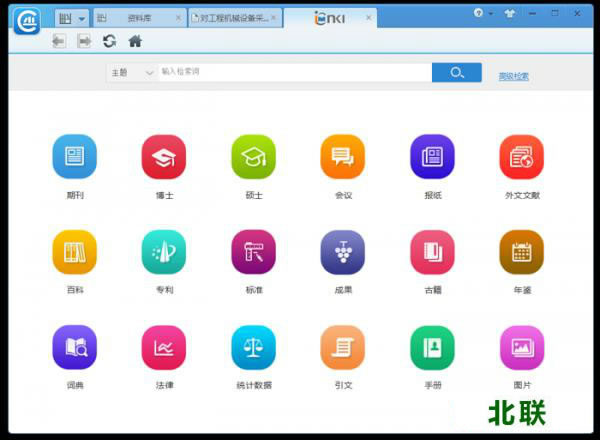Open the 词典 dictionary icon

(74, 347)
